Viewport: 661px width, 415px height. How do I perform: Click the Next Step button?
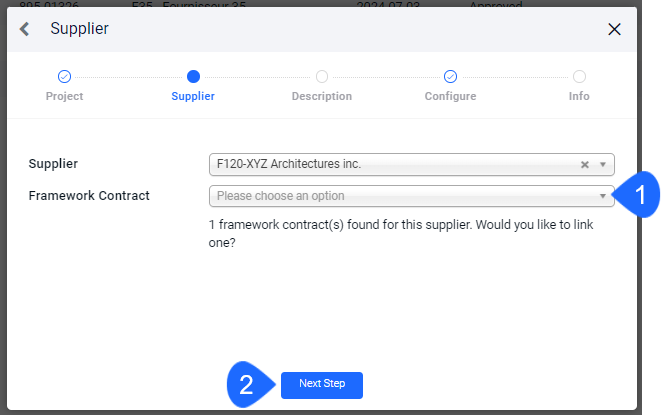tap(322, 385)
